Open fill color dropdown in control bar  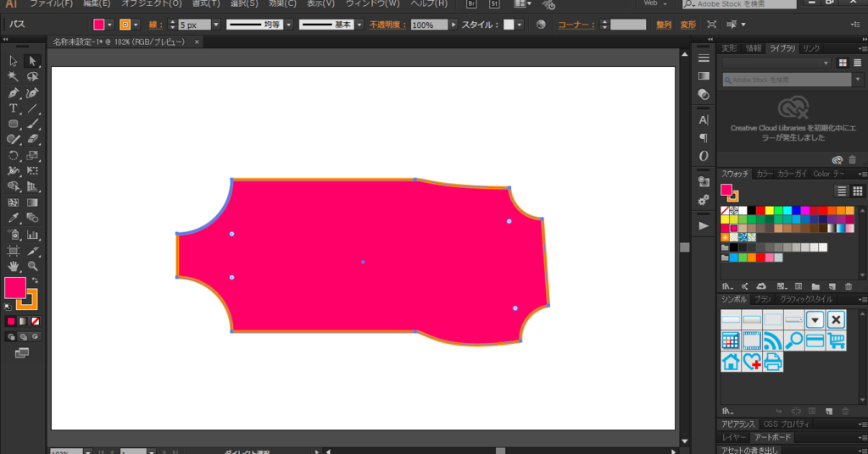pyautogui.click(x=109, y=25)
